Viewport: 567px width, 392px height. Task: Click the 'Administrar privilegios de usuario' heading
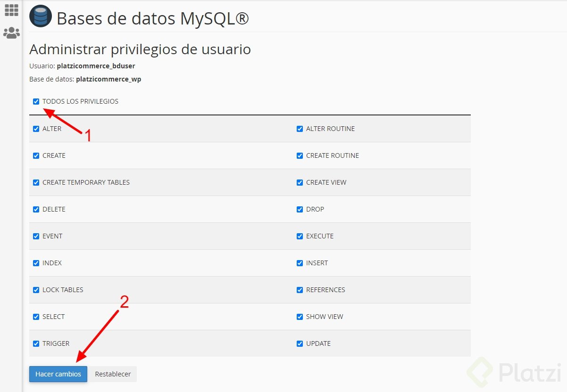[x=140, y=49]
